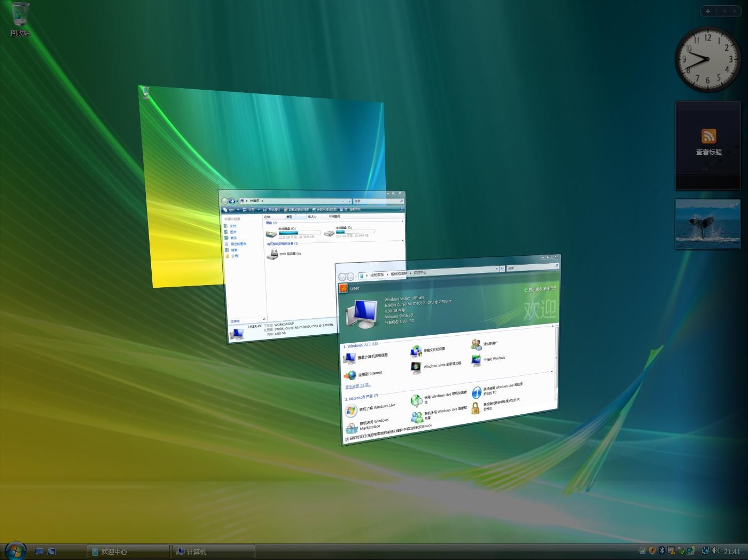Click 欢迎中心 taskbar button
This screenshot has height=560, width=748.
click(128, 551)
